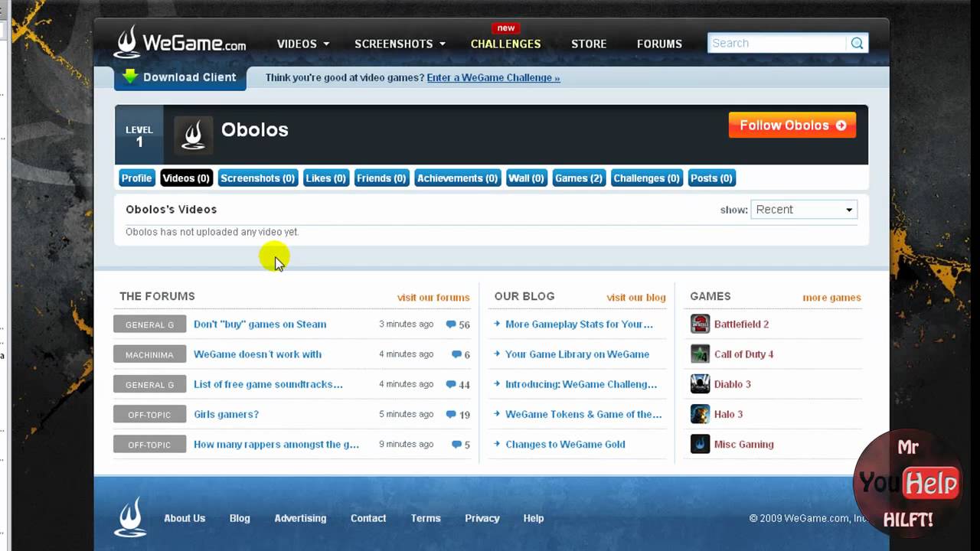Screen dimensions: 980x551
Task: Select the Videos (0) tab
Action: pyautogui.click(x=186, y=178)
